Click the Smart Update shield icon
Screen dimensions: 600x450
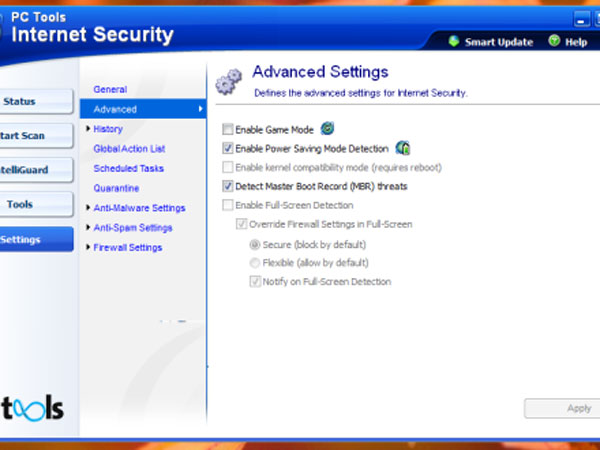pos(454,41)
